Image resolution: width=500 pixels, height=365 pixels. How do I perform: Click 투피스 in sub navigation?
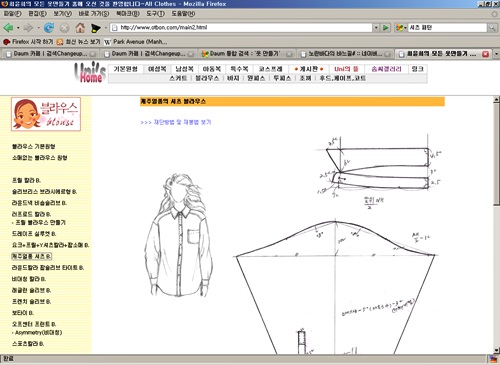coord(282,78)
